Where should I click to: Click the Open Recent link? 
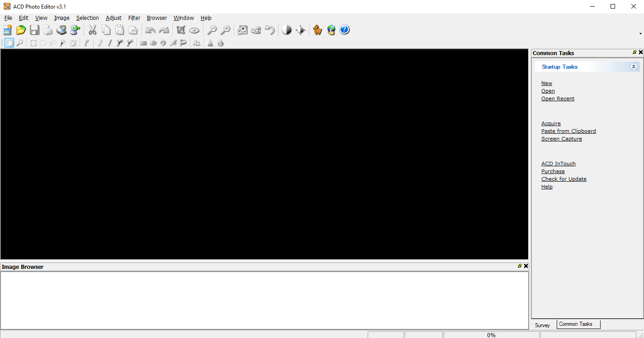pyautogui.click(x=558, y=99)
